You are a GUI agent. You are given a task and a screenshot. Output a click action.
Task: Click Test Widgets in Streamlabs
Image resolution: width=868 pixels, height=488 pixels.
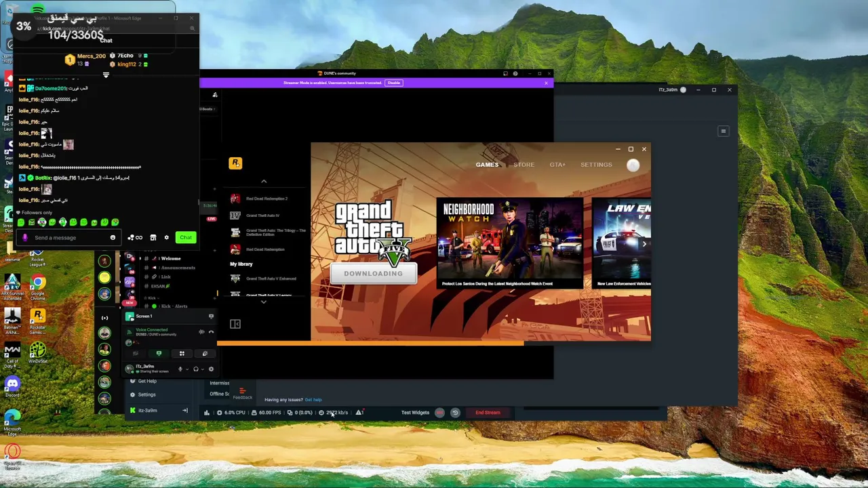(415, 413)
